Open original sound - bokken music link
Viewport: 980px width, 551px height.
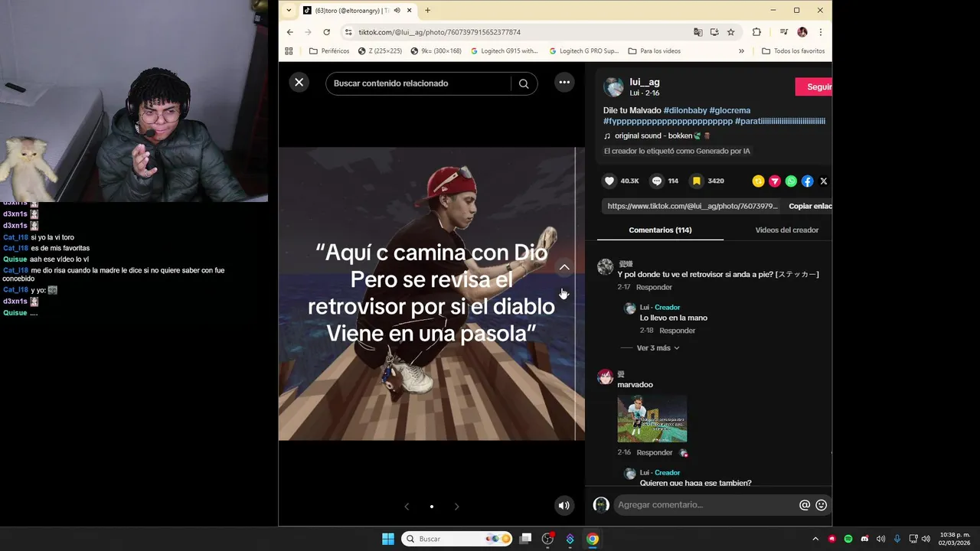click(x=657, y=136)
